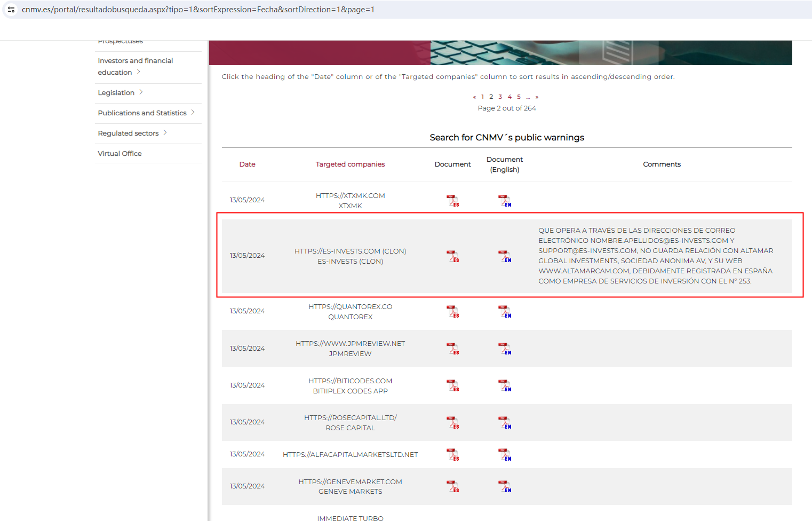812x521 pixels.
Task: Sort by Targeted companies column heading
Action: (x=350, y=164)
